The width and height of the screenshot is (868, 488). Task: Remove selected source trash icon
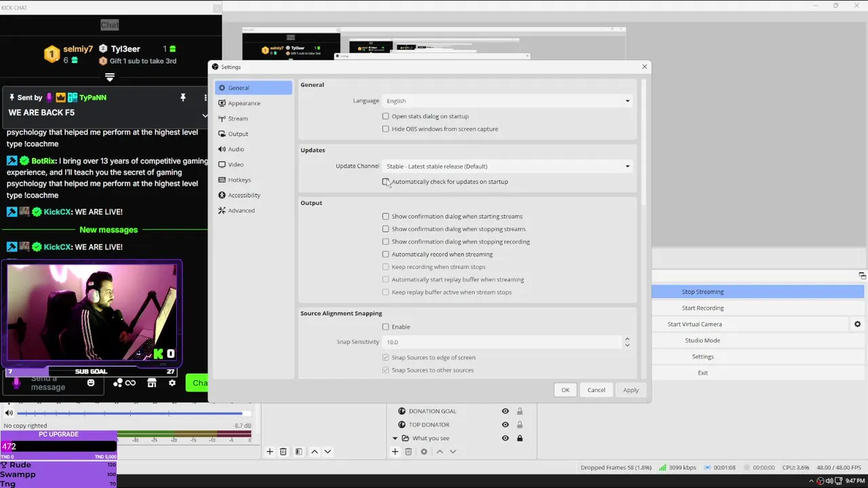[408, 451]
